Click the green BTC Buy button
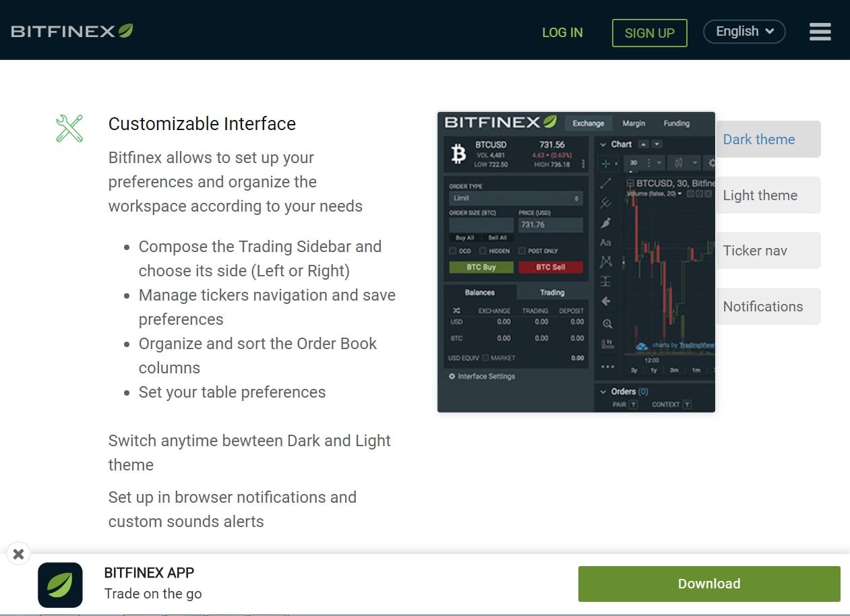The height and width of the screenshot is (616, 850). point(481,268)
